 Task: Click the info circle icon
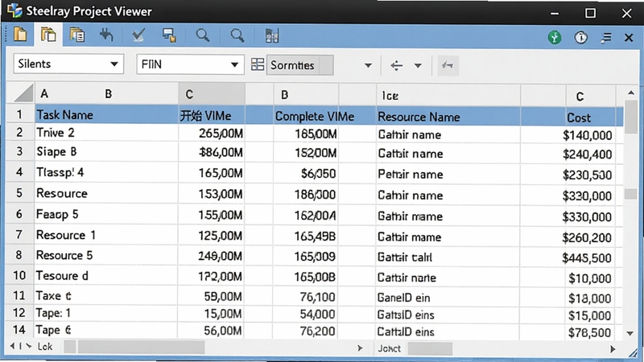click(580, 37)
